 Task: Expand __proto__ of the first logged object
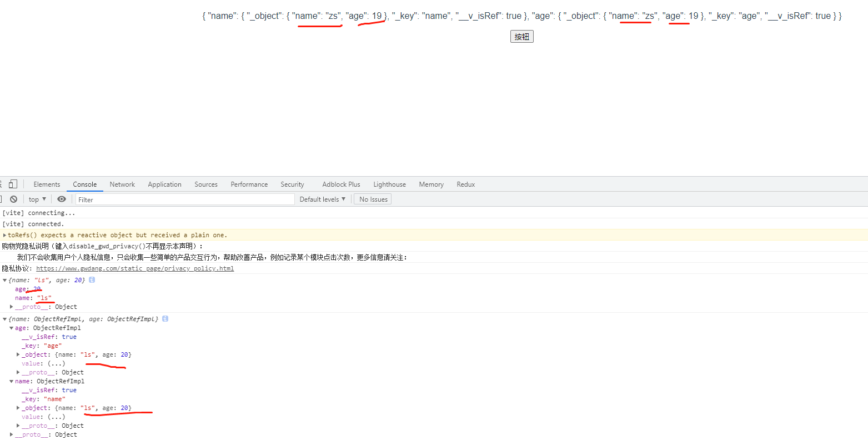pyautogui.click(x=11, y=307)
